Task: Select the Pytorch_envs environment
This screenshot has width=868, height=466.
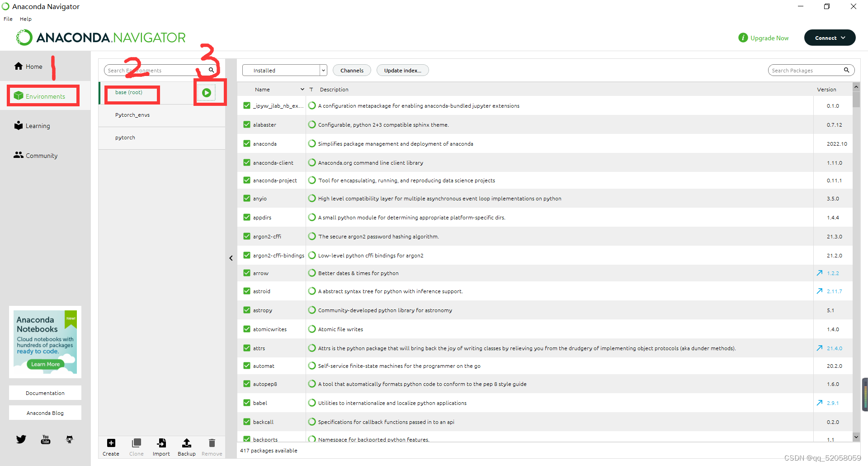Action: pyautogui.click(x=162, y=115)
